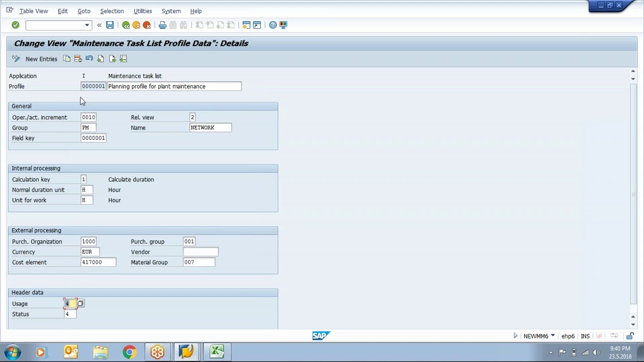
Task: Click the Field key input field
Action: coord(93,138)
